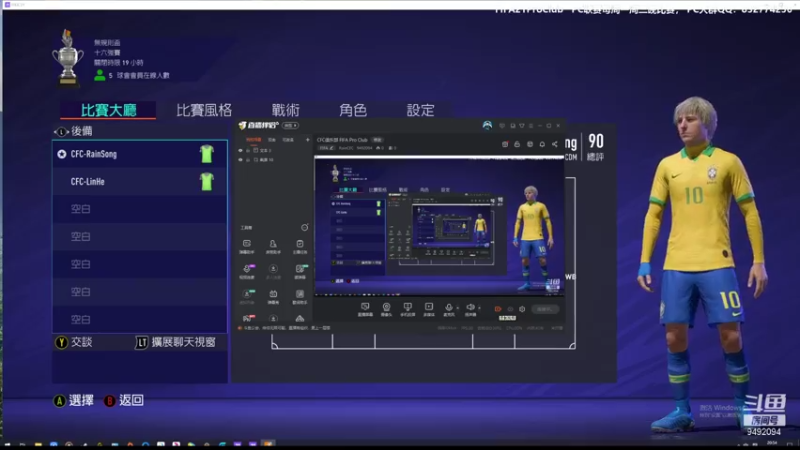The image size is (800, 450).
Task: Click the first 空白 slot under CFC-LinHe
Action: pyautogui.click(x=140, y=209)
